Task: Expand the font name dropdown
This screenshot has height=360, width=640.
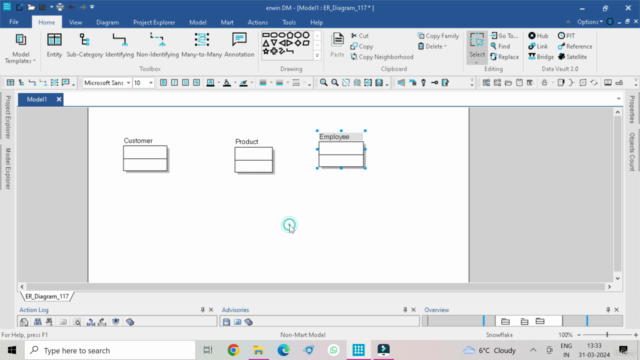Action: 128,83
